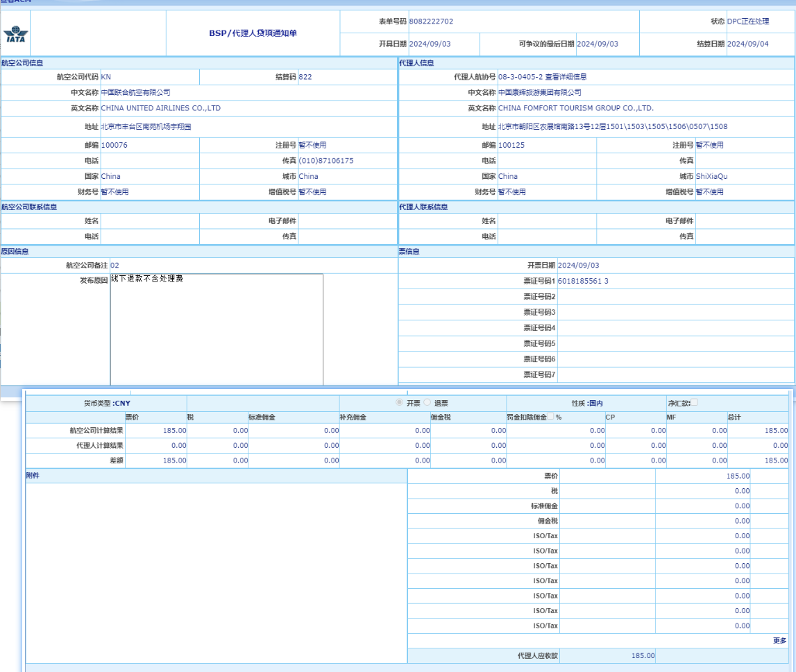
Task: Click the 表单号码 value 8082222702
Action: point(431,21)
